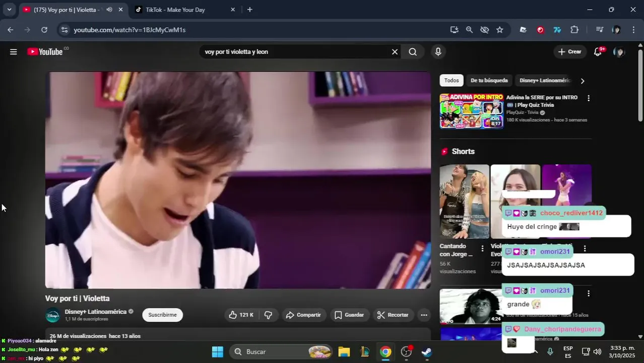Open Chrome profile avatar
Screen dimensions: 644x363
click(616, 30)
